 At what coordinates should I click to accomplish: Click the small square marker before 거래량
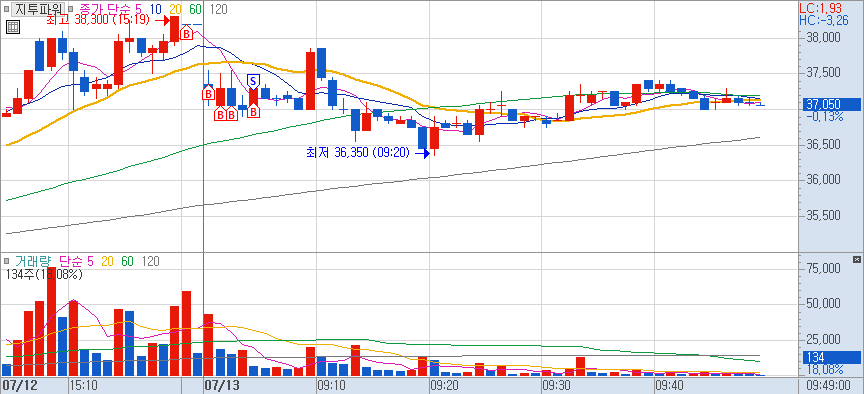[7, 261]
